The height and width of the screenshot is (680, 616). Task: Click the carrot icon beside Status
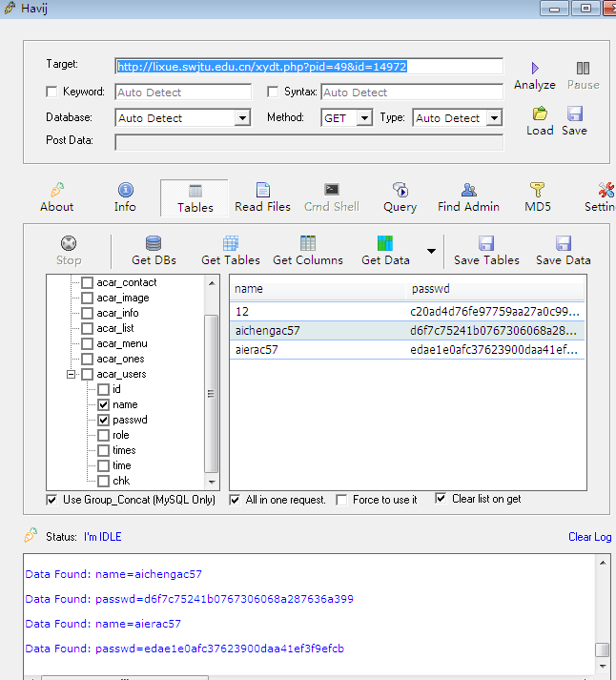click(x=31, y=535)
